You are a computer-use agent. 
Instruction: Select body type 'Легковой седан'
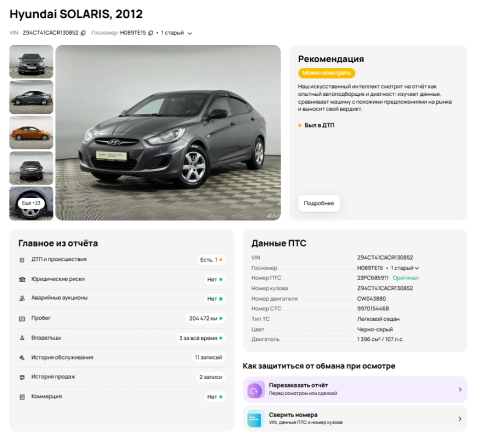[x=378, y=319]
